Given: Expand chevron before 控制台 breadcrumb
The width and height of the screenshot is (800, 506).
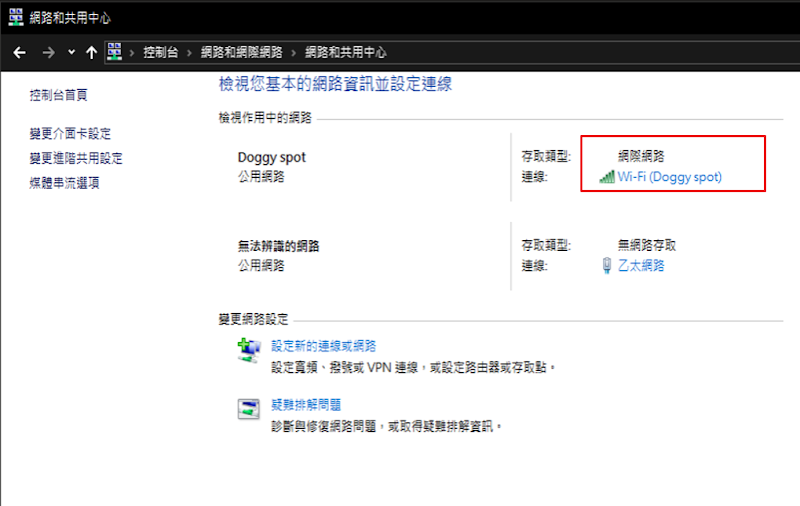Looking at the screenshot, I should pos(132,53).
